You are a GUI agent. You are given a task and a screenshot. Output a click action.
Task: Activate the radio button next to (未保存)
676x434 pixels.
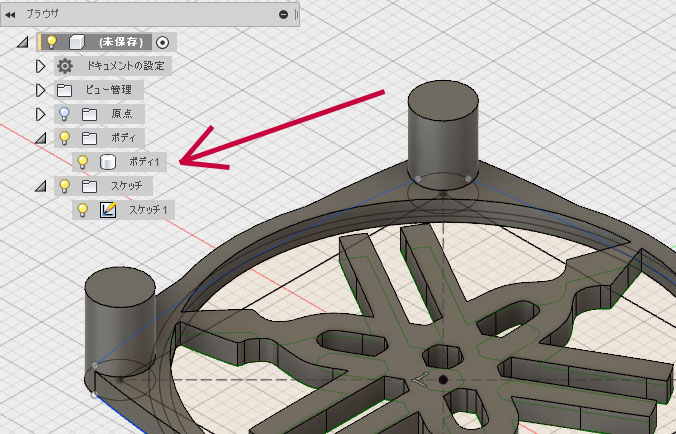[163, 42]
